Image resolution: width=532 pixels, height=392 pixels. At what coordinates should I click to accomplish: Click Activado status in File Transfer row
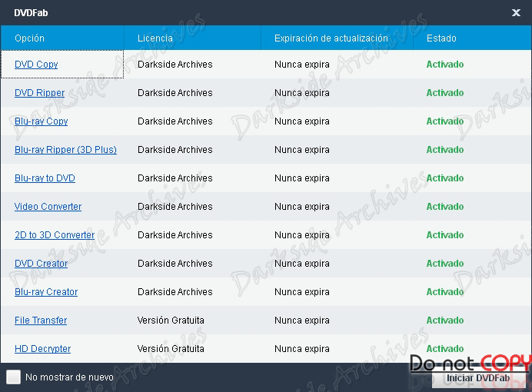point(445,321)
